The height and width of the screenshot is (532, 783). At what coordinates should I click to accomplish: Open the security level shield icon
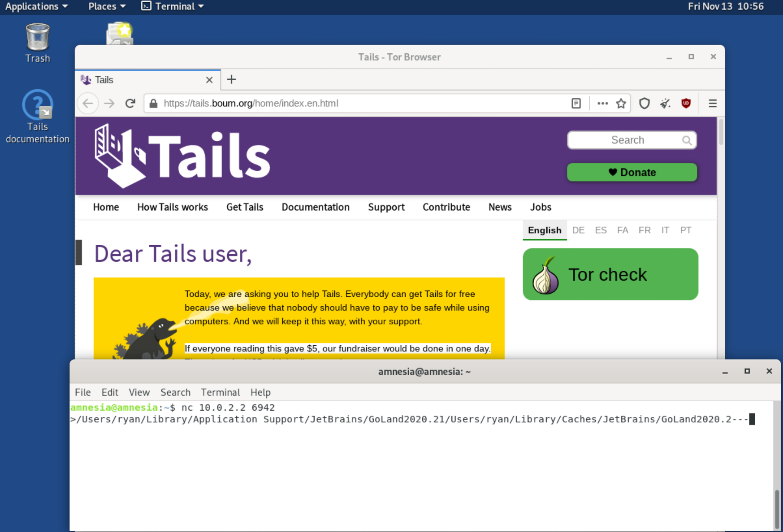[x=644, y=104]
